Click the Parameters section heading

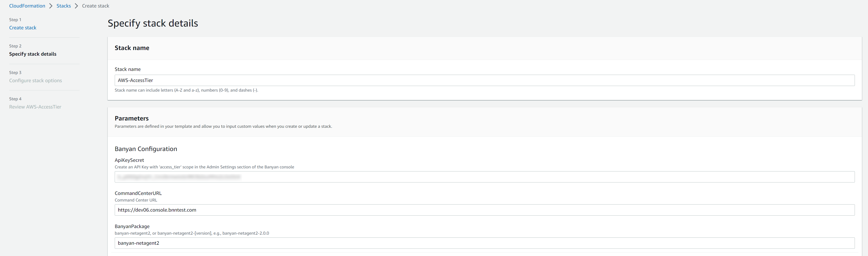pos(131,118)
